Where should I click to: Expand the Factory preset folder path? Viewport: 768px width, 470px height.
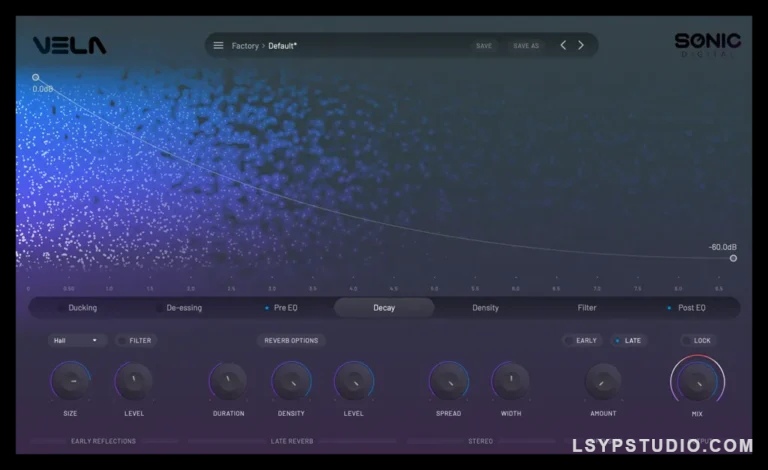click(244, 46)
